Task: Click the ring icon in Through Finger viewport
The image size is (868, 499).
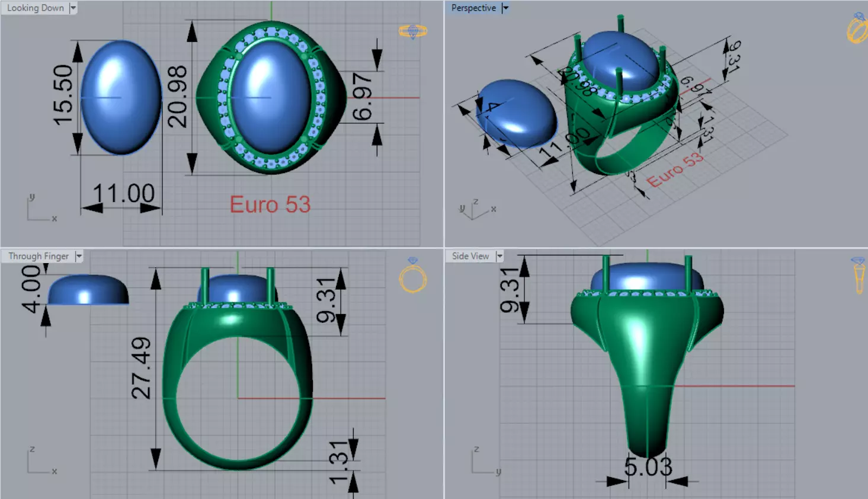Action: click(x=413, y=276)
